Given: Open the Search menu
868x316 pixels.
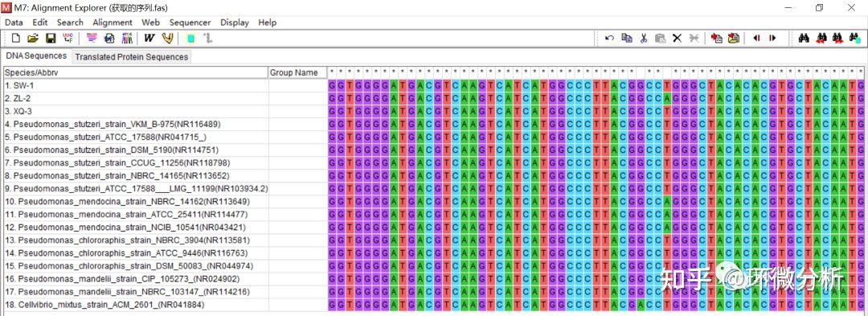Looking at the screenshot, I should click(x=70, y=23).
